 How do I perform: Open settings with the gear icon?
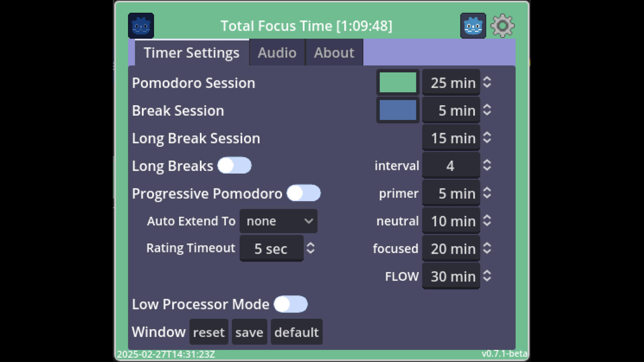click(x=502, y=26)
